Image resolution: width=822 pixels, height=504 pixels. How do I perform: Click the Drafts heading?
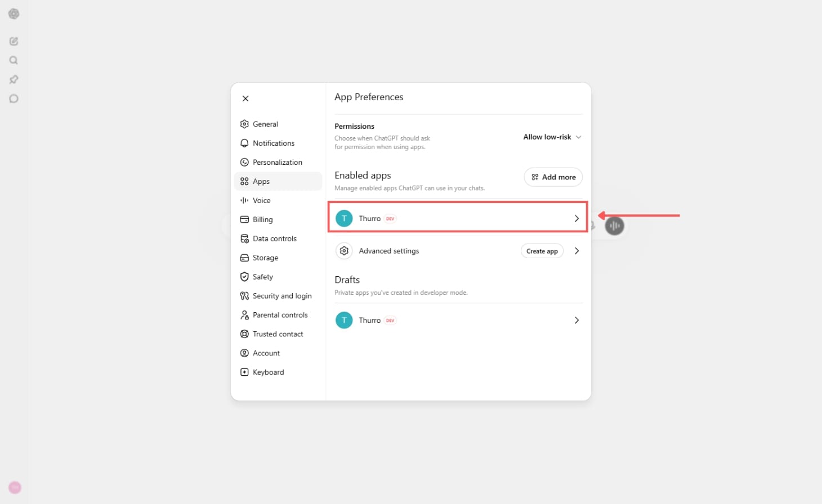pyautogui.click(x=347, y=280)
